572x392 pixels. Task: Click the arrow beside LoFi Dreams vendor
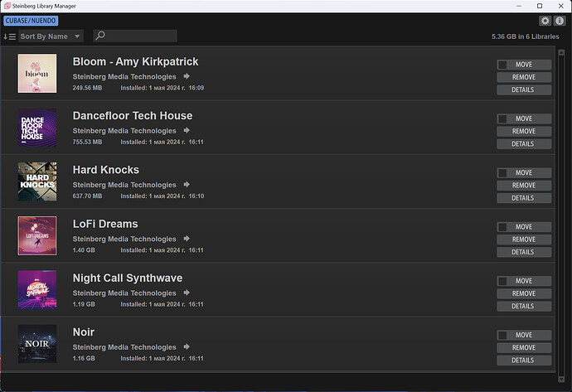pyautogui.click(x=187, y=239)
